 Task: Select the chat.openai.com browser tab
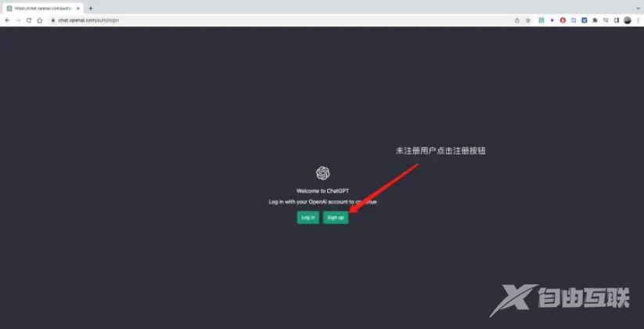click(43, 8)
